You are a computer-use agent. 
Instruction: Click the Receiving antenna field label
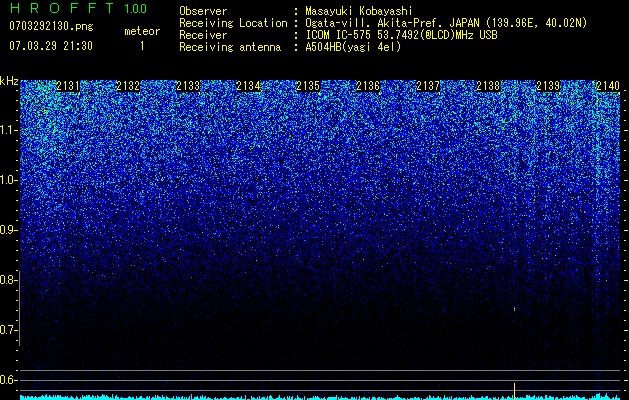[x=230, y=47]
